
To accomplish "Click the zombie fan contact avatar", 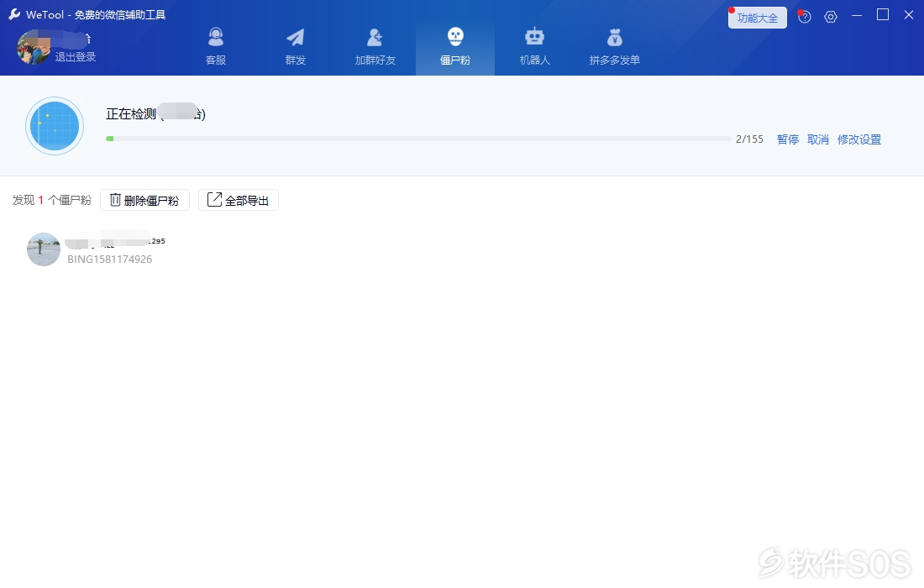I will click(44, 249).
